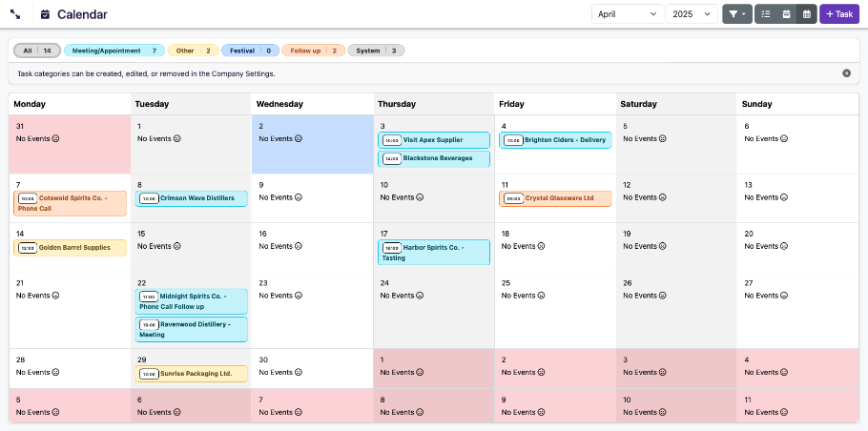Viewport: 868px width, 431px height.
Task: Switch to the week calendar view icon
Action: pyautogui.click(x=786, y=14)
